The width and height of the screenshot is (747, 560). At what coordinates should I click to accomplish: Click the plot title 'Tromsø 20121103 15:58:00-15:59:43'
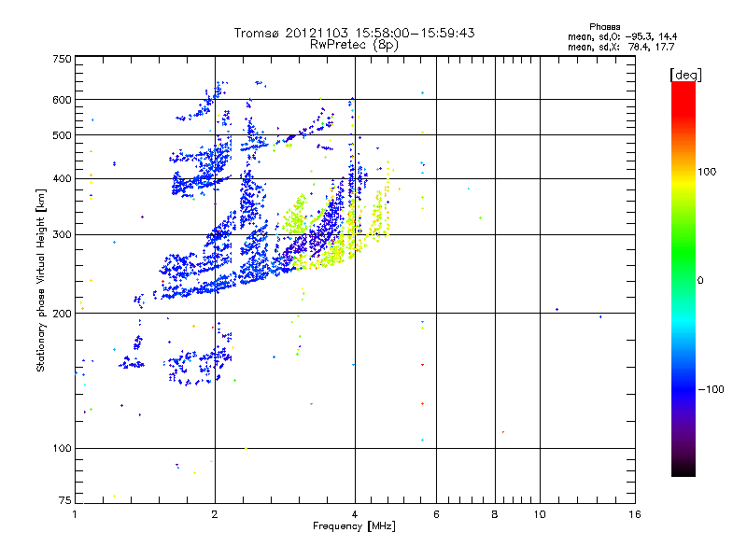click(x=354, y=33)
